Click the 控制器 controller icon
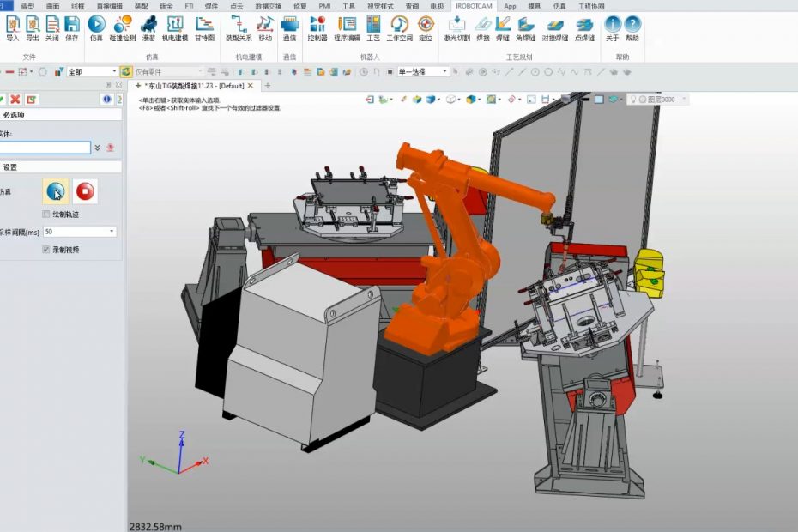 (x=317, y=28)
